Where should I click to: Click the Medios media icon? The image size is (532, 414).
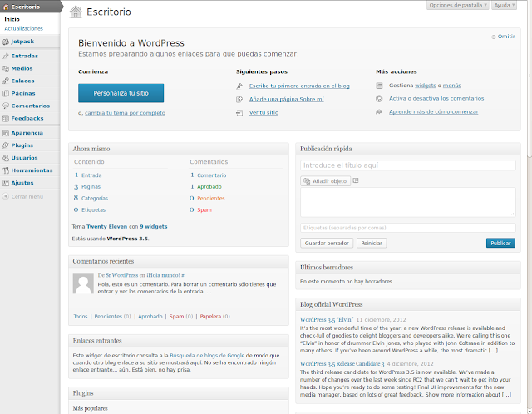tap(6, 68)
